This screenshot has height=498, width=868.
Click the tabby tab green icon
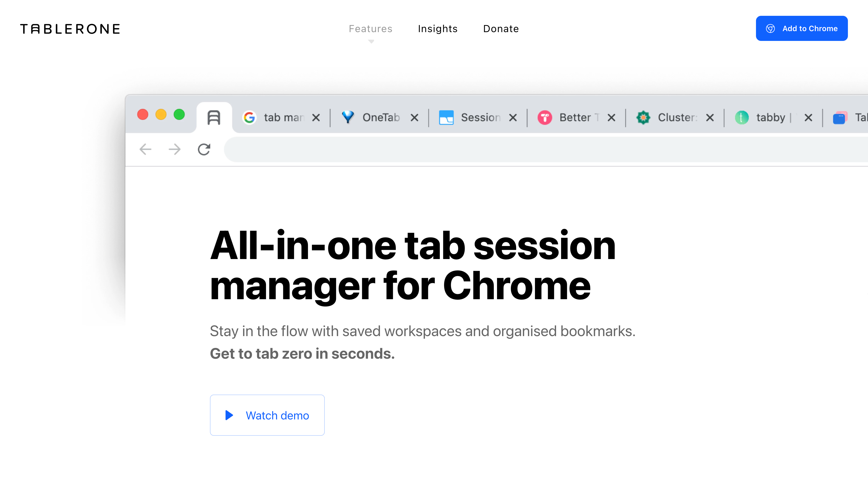tap(741, 118)
